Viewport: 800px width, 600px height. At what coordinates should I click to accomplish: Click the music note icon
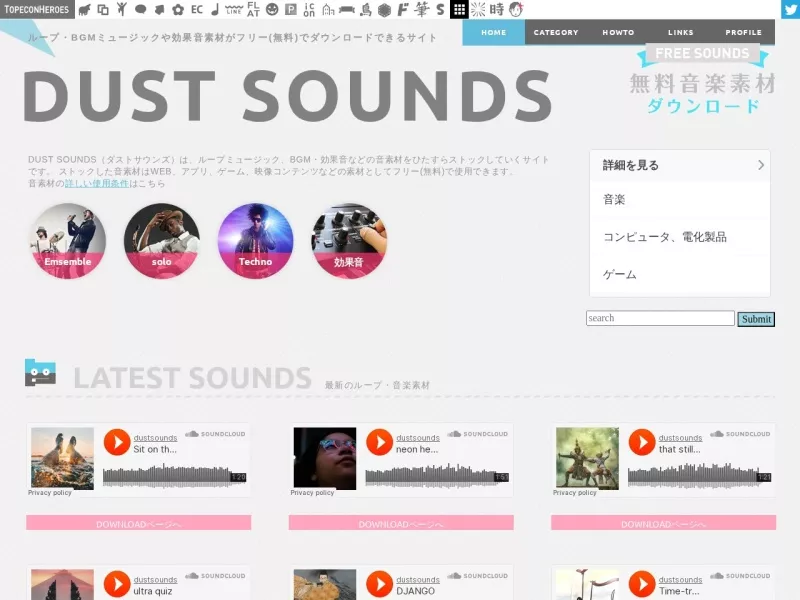click(215, 9)
